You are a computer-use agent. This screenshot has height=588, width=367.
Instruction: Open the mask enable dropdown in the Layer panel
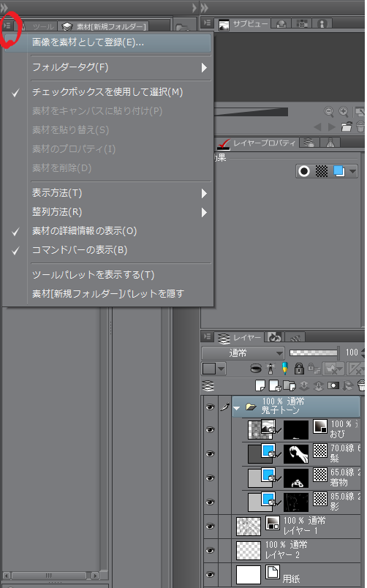pos(334,369)
